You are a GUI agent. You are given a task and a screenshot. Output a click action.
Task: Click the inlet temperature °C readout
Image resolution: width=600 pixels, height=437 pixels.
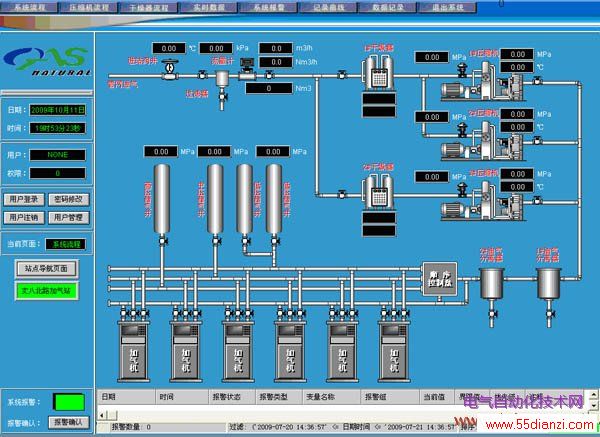click(x=169, y=48)
